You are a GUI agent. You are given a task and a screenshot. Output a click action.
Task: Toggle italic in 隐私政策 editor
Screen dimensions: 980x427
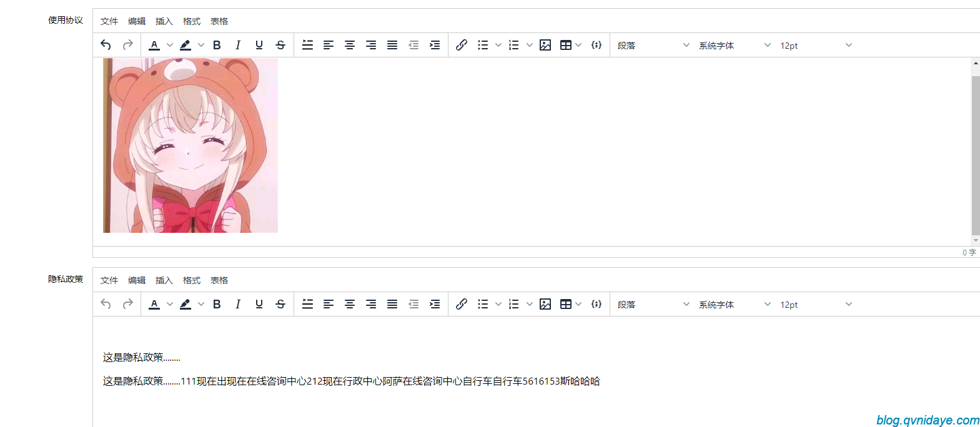tap(238, 304)
